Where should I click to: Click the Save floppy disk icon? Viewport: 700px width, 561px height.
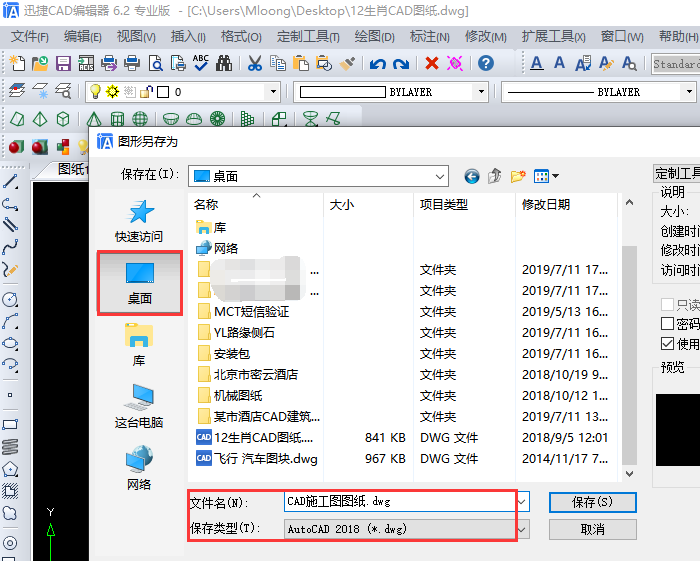pos(63,63)
